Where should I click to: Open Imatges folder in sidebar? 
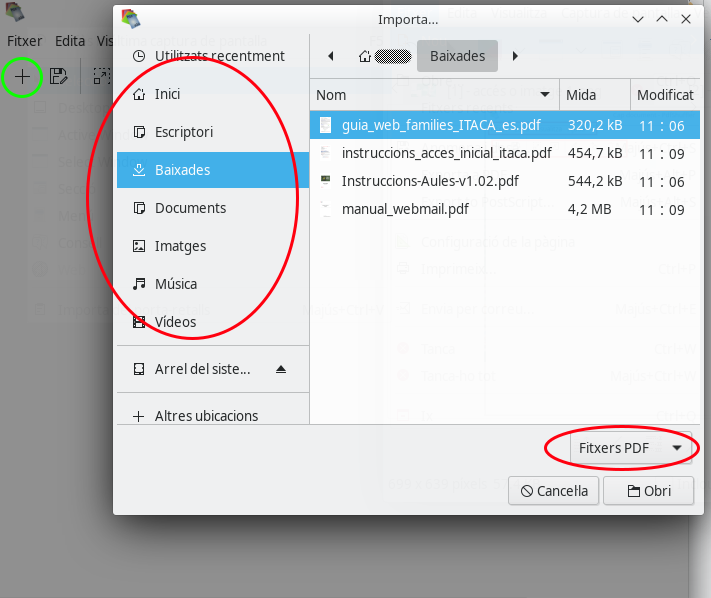coord(180,246)
